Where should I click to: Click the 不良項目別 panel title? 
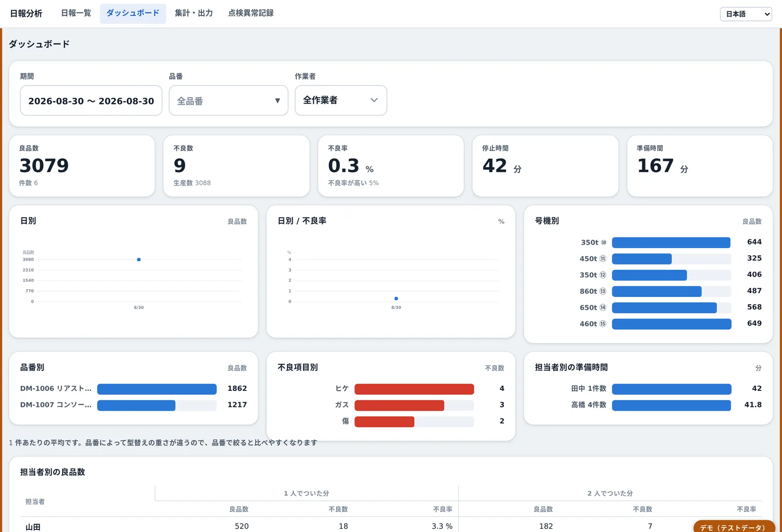[298, 367]
